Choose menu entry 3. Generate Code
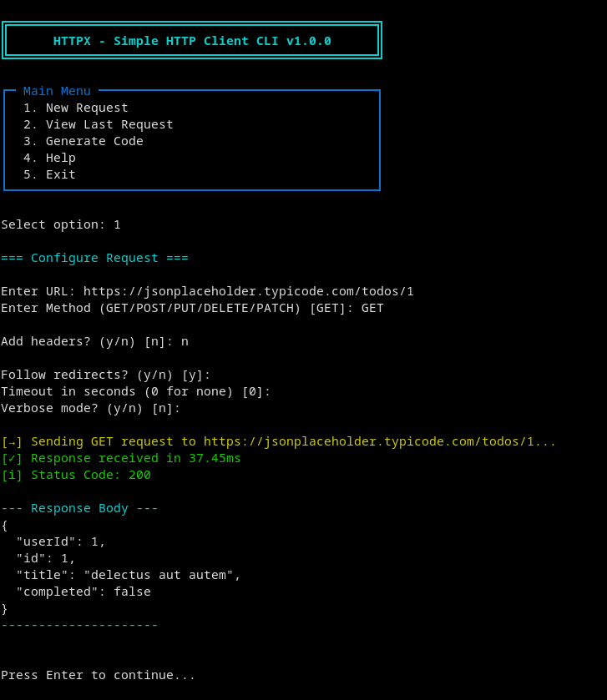 pyautogui.click(x=83, y=141)
